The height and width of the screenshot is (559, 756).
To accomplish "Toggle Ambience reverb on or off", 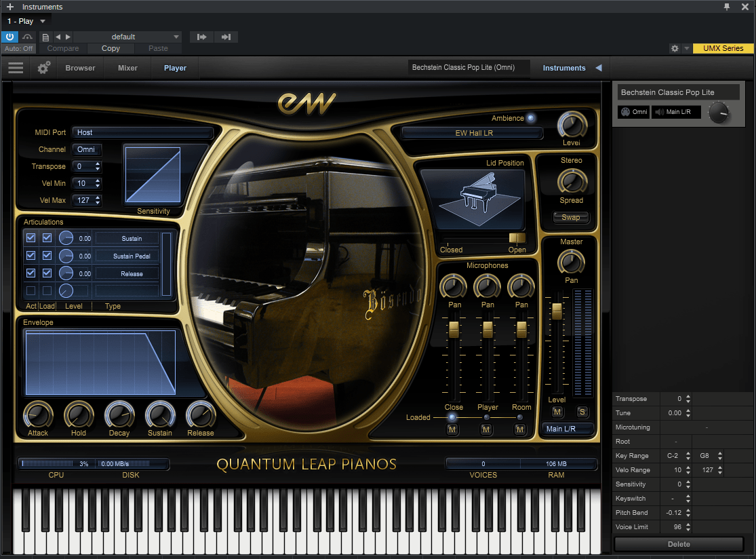I will point(531,117).
